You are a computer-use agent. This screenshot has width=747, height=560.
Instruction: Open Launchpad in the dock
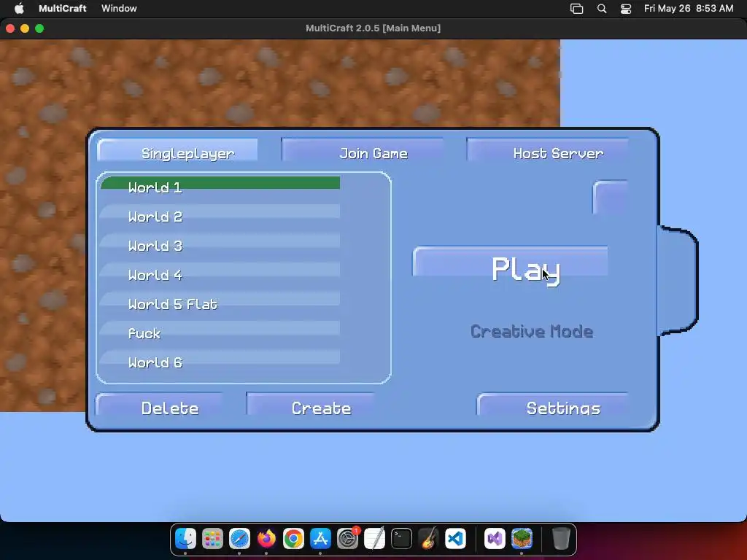(x=212, y=539)
